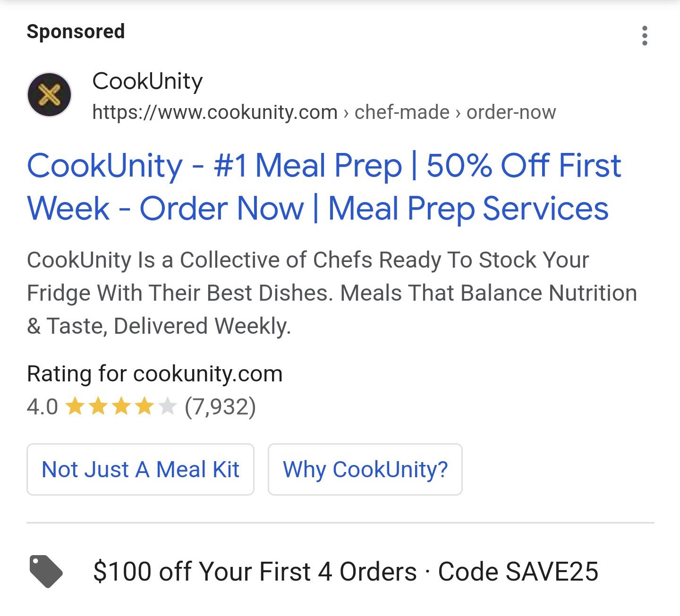680x616 pixels.
Task: Open the three-dot ad options menu
Action: click(645, 36)
